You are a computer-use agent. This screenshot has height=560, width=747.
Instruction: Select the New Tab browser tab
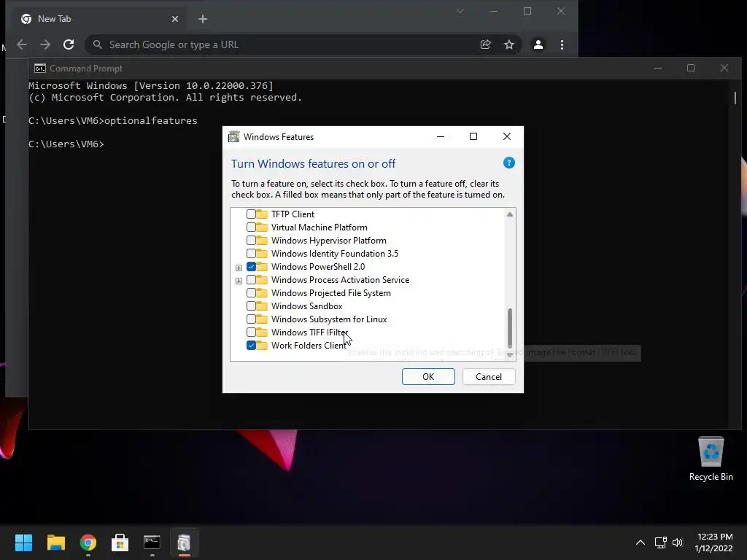click(98, 18)
